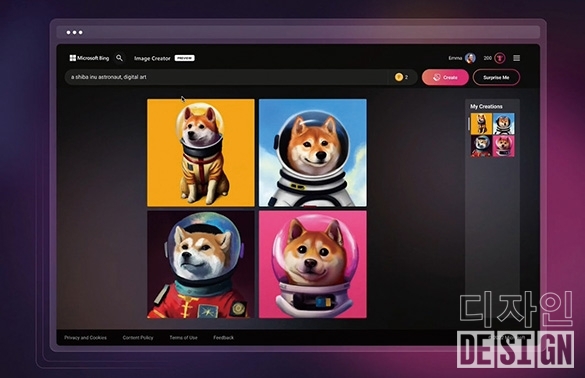This screenshot has width=585, height=378.
Task: Select the Image Creator tab label
Action: pyautogui.click(x=152, y=58)
